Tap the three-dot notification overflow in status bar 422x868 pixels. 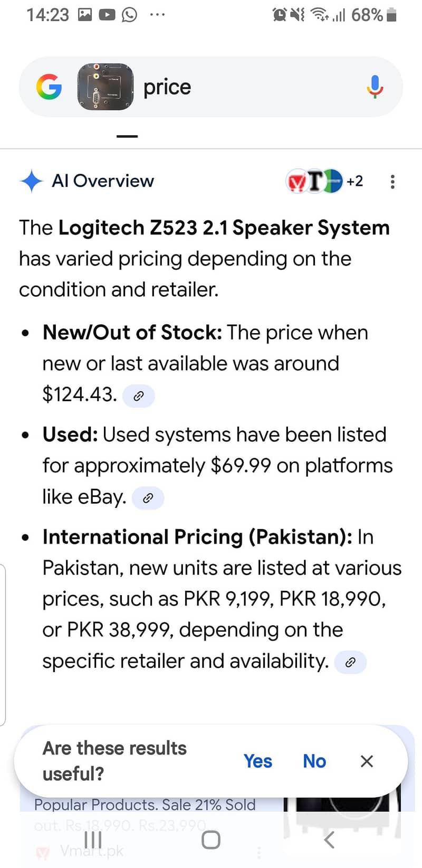click(157, 15)
